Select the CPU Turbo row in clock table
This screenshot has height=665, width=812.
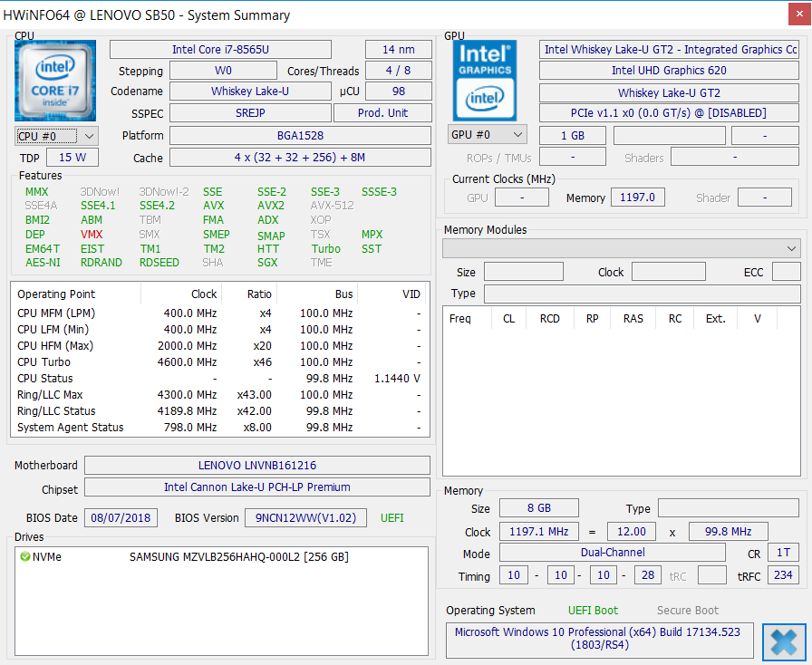coord(217,362)
